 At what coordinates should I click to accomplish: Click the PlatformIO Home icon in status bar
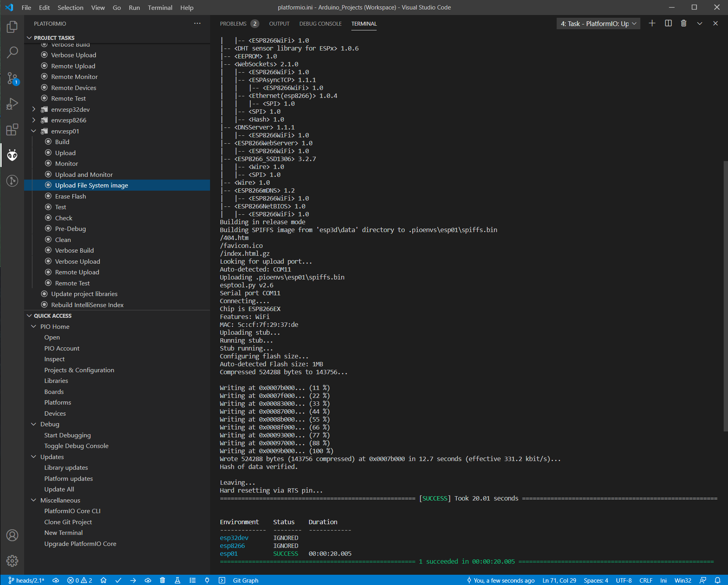pos(103,580)
